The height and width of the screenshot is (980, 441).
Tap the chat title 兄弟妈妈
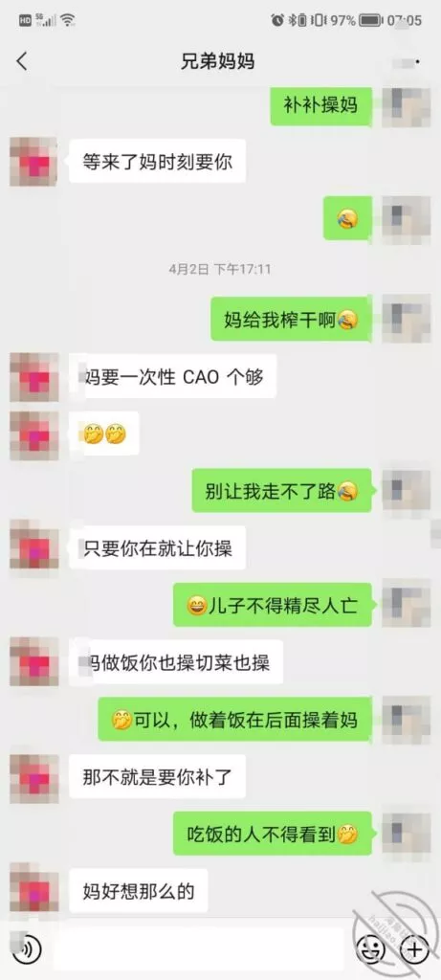click(x=220, y=62)
